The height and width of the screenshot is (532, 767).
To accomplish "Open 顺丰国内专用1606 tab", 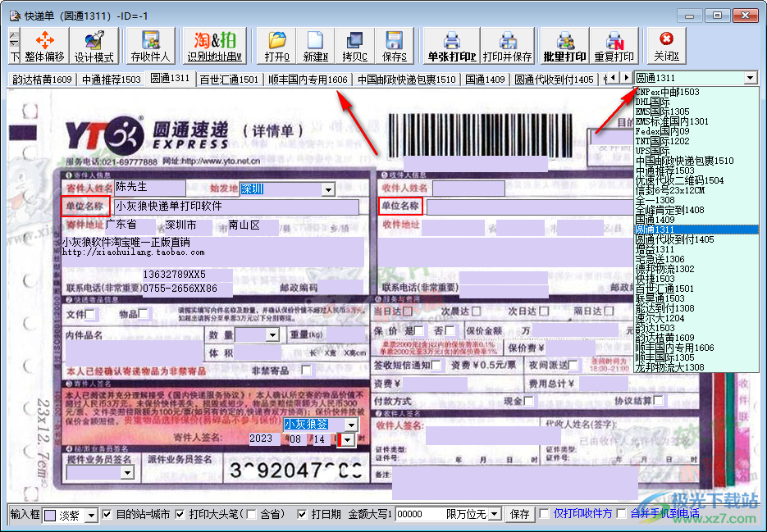I will click(x=308, y=80).
